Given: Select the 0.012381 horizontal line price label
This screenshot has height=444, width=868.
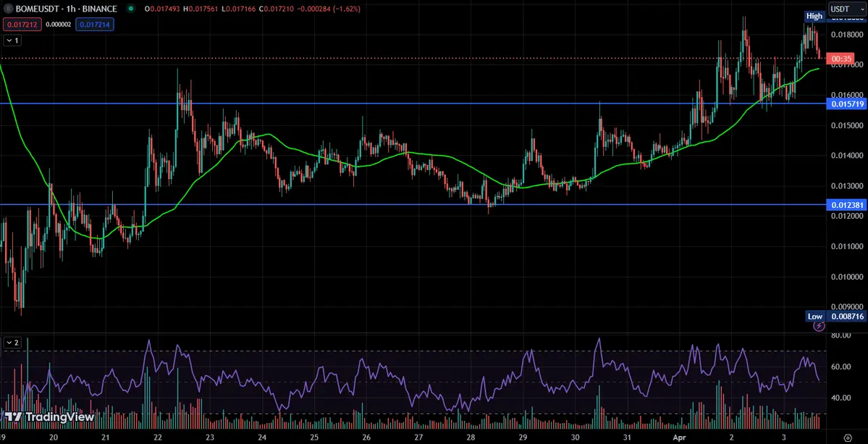Looking at the screenshot, I should pos(846,206).
